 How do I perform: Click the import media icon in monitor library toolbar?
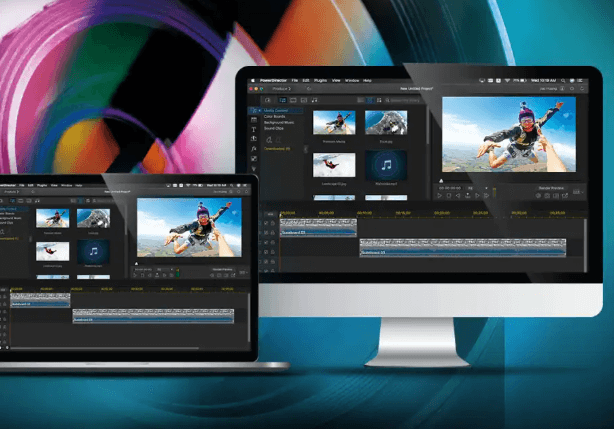point(268,100)
